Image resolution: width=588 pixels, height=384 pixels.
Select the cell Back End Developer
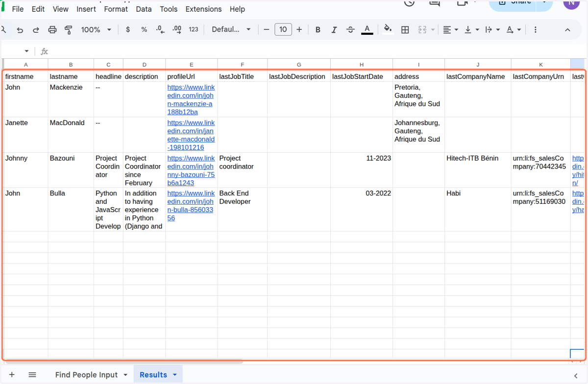point(243,210)
